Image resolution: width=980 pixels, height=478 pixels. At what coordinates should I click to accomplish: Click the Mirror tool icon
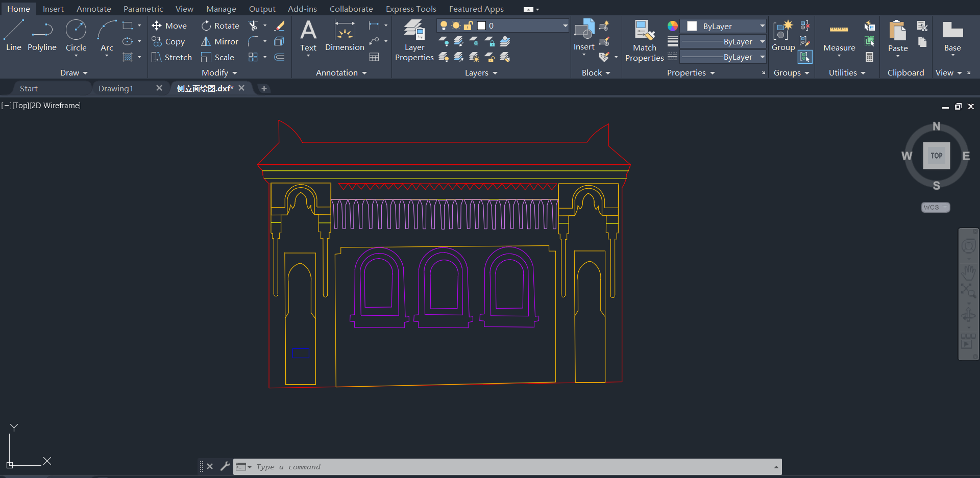206,41
